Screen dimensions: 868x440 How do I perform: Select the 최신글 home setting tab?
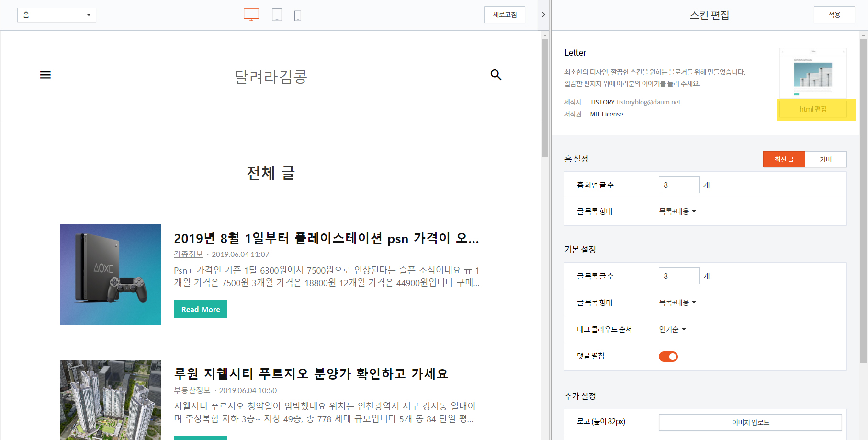tap(784, 160)
